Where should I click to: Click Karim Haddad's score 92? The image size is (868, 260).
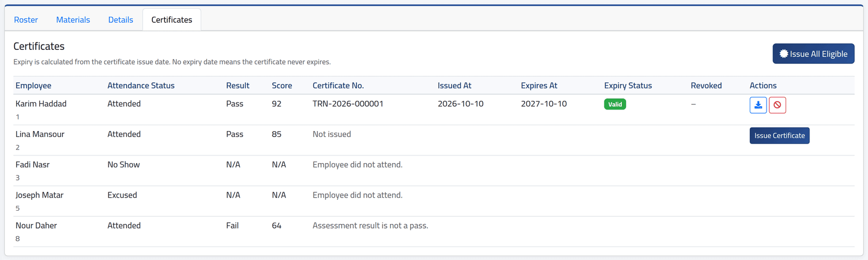(x=277, y=103)
